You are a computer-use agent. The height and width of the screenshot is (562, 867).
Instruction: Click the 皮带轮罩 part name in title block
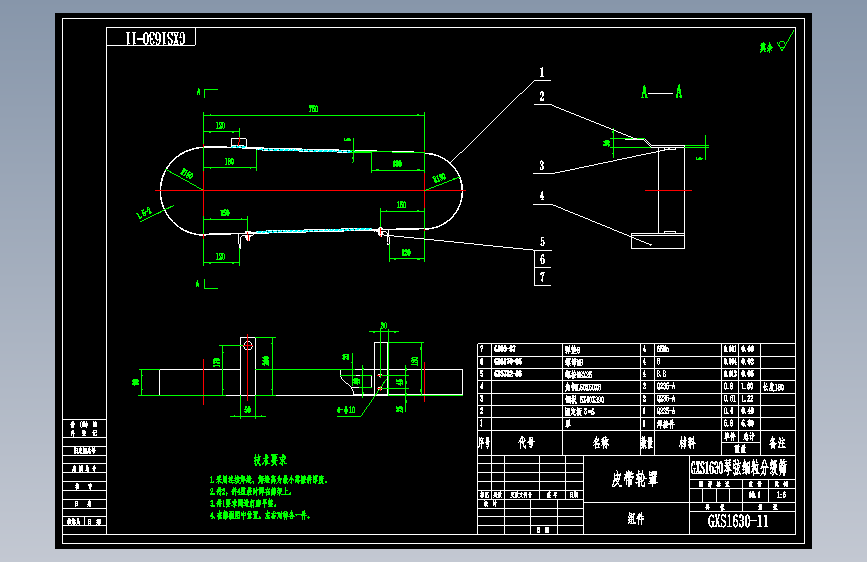tap(635, 478)
